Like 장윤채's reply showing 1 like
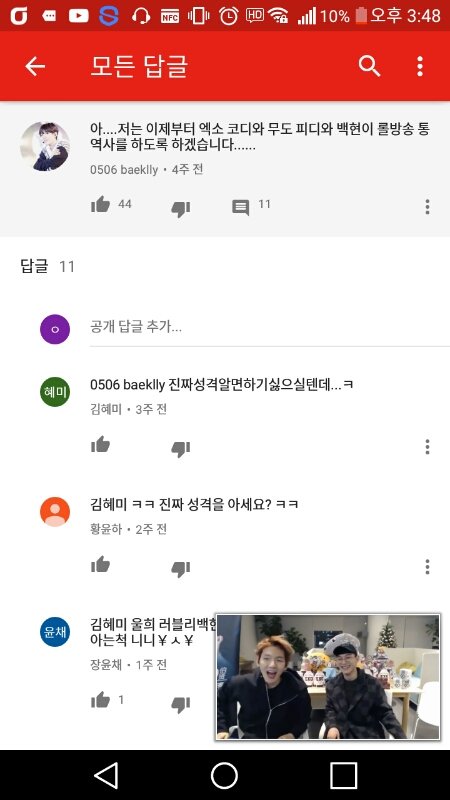 (101, 700)
